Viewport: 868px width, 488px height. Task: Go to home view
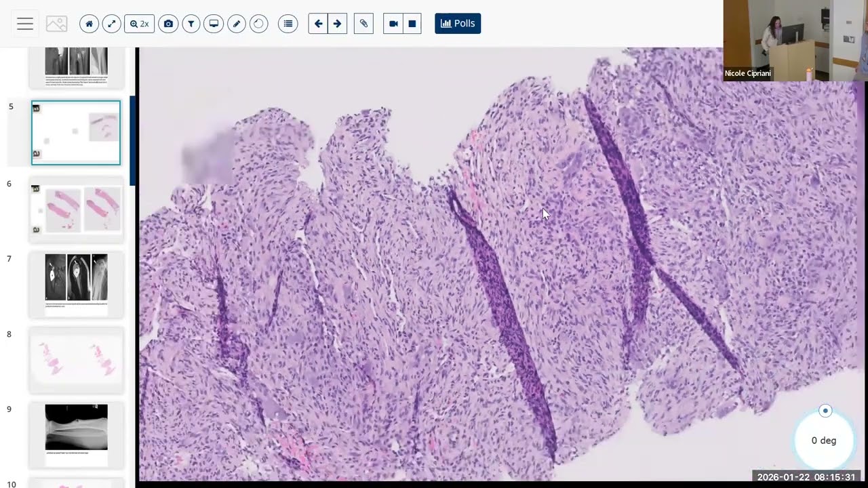coord(89,24)
